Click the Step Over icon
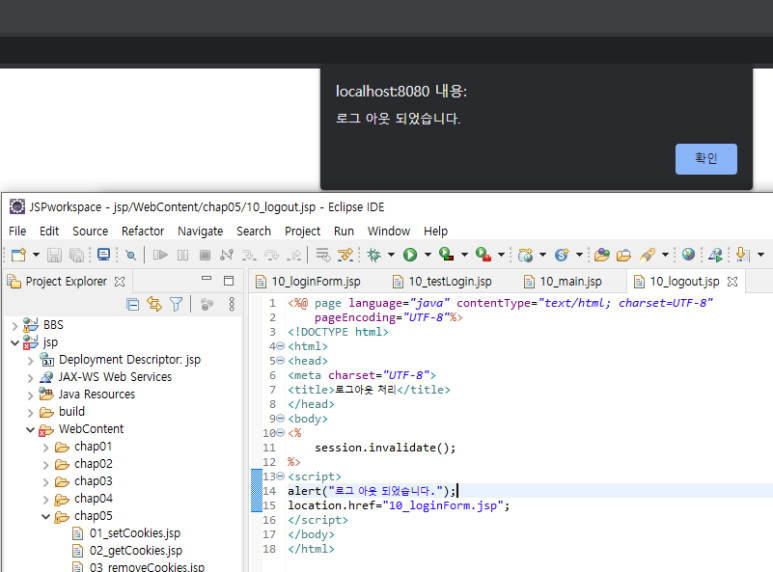773x572 pixels. coord(271,255)
